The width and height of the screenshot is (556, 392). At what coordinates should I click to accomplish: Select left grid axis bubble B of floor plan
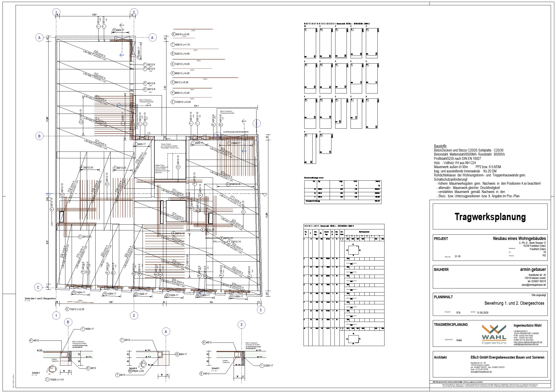click(x=39, y=136)
